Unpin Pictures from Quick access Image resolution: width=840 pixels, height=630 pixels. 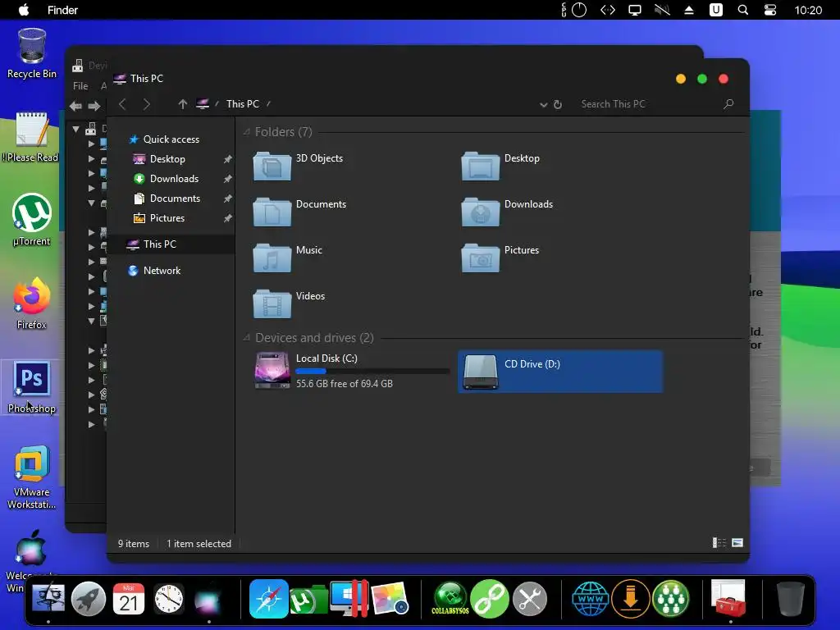click(228, 218)
